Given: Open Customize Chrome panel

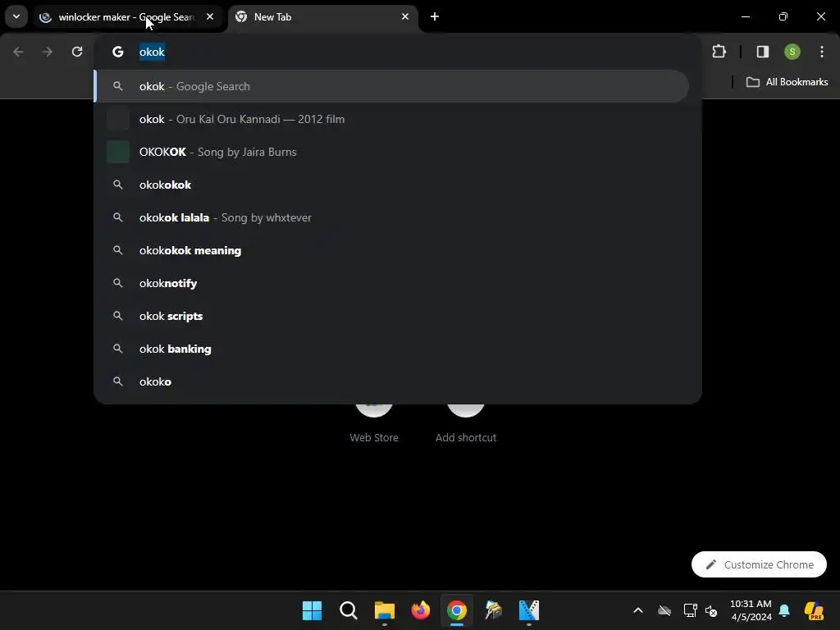Looking at the screenshot, I should (759, 564).
